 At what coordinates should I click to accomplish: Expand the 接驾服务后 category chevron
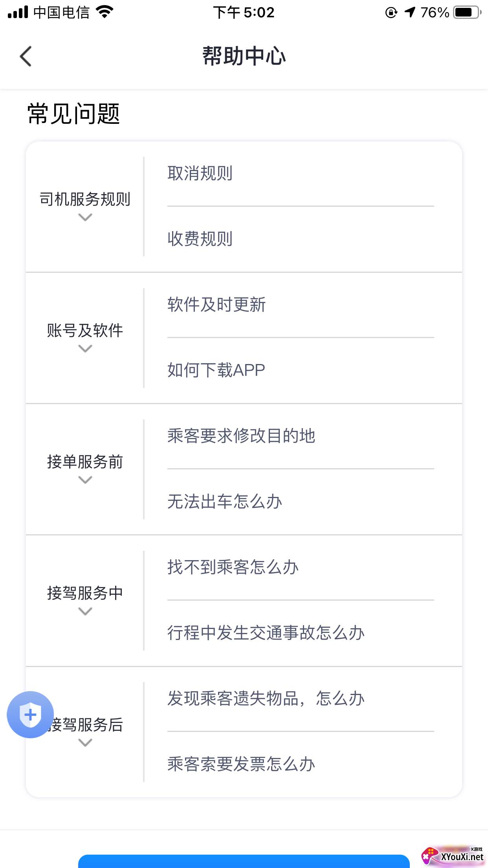85,743
